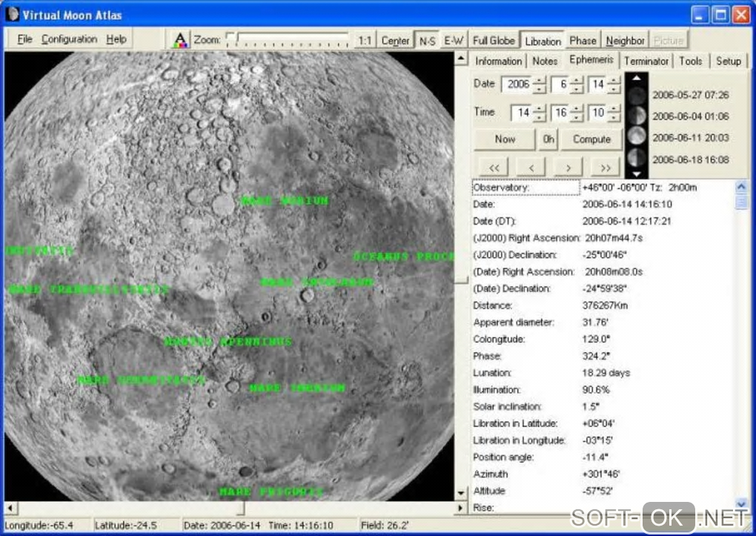Click the Illumination value 90.6%
This screenshot has width=756, height=536.
596,390
